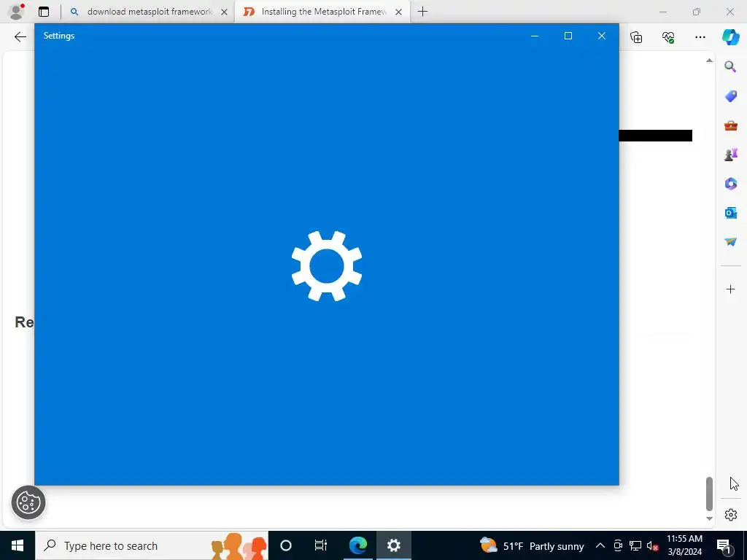Open the Browser essentials heart icon
This screenshot has height=560, width=747.
[x=668, y=36]
